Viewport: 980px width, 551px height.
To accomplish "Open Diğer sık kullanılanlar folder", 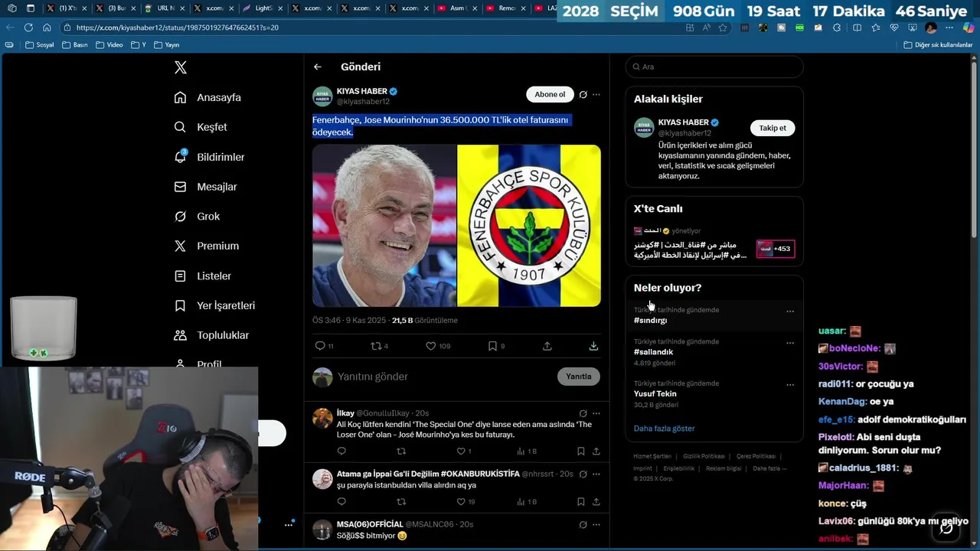I will [938, 45].
